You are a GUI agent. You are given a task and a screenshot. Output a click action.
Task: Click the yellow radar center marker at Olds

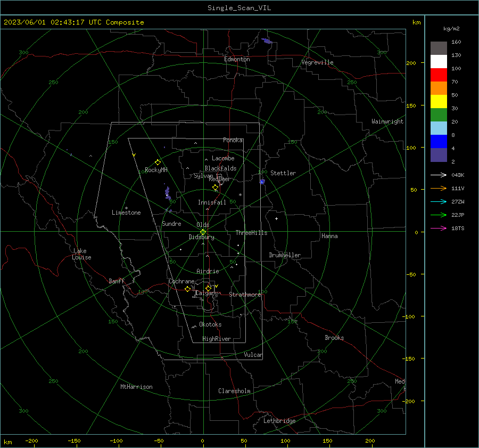coord(203,232)
